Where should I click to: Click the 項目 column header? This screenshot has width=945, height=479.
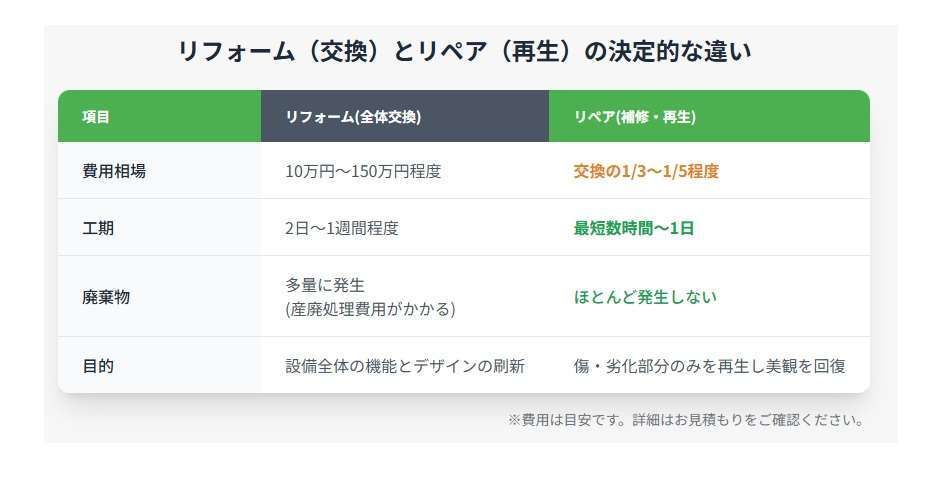[x=96, y=117]
